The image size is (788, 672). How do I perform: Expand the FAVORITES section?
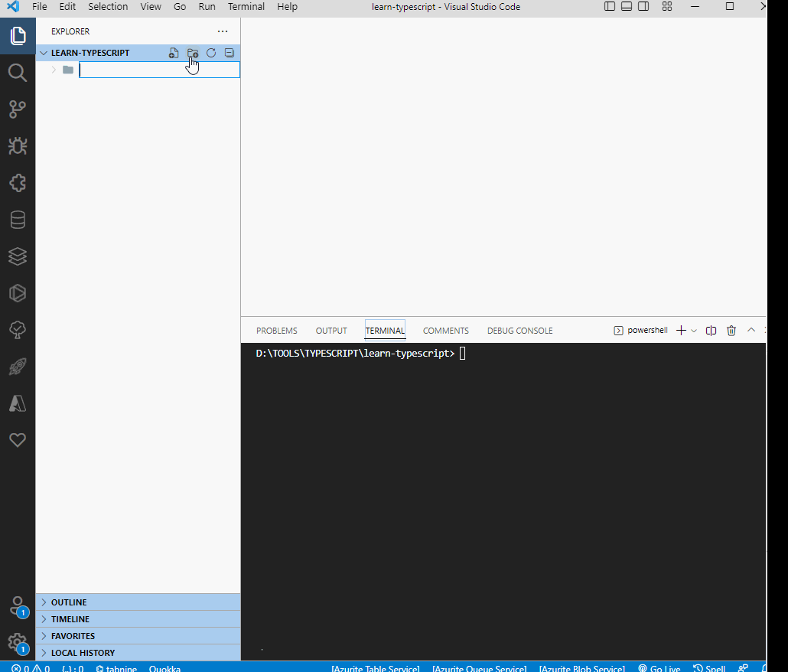138,636
